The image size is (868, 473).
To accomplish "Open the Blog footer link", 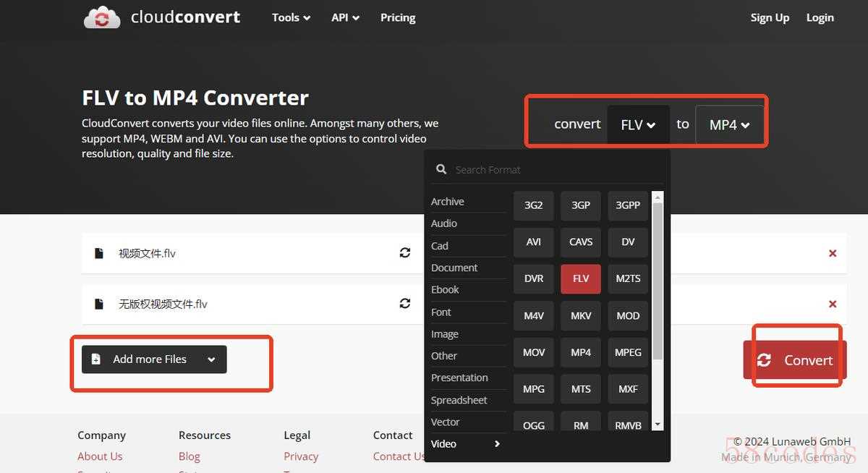I will (x=190, y=456).
